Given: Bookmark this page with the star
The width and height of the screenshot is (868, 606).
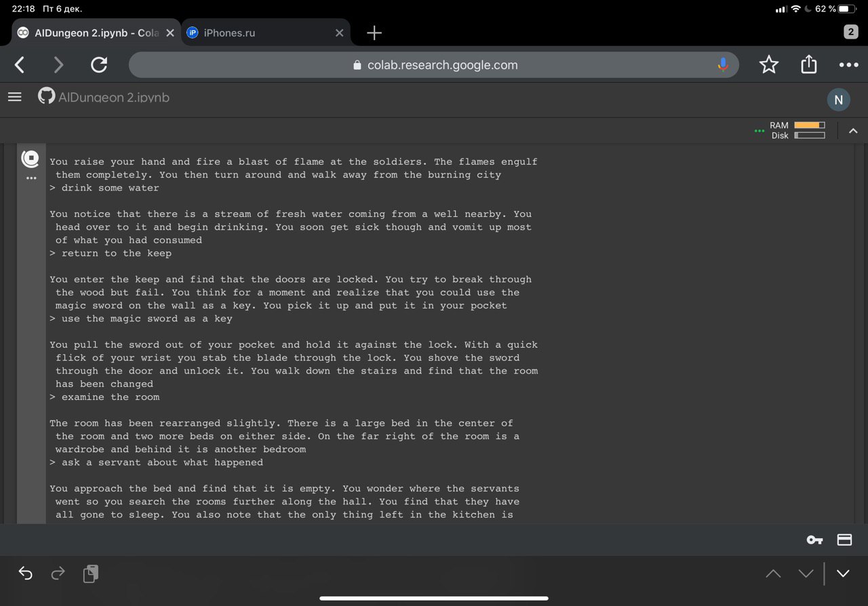Looking at the screenshot, I should coord(769,64).
